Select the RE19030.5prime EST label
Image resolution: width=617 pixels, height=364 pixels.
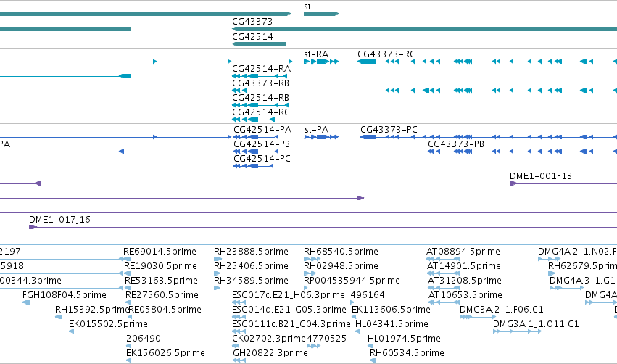click(160, 266)
